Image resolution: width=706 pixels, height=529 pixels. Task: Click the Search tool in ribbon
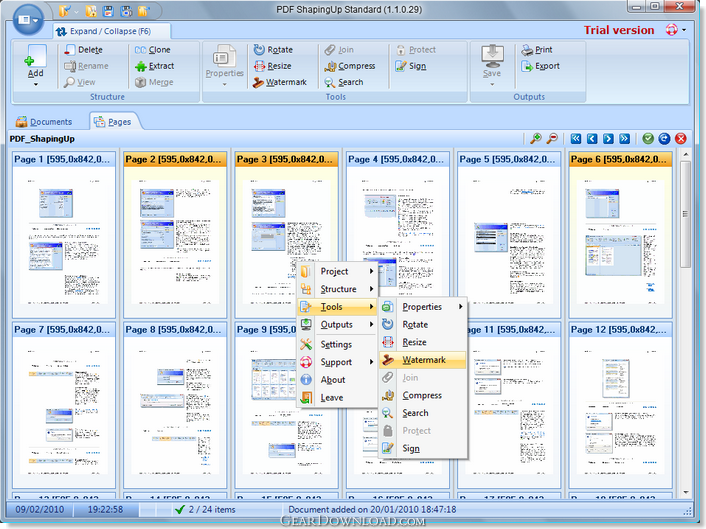point(344,82)
